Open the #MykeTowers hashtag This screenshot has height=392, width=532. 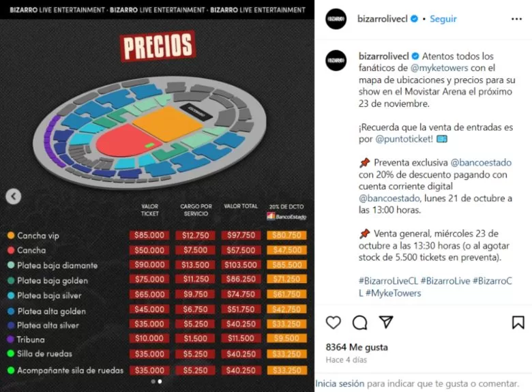[x=394, y=293]
